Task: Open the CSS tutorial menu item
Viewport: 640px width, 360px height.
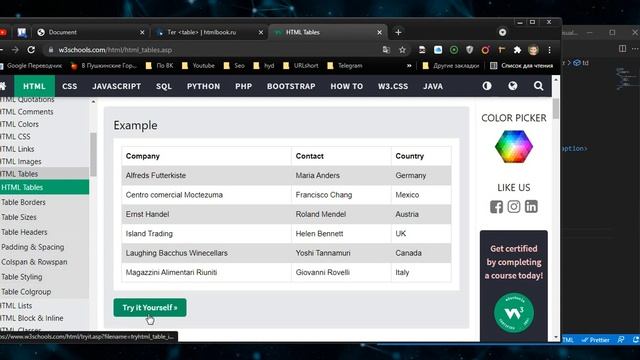Action: tap(69, 86)
